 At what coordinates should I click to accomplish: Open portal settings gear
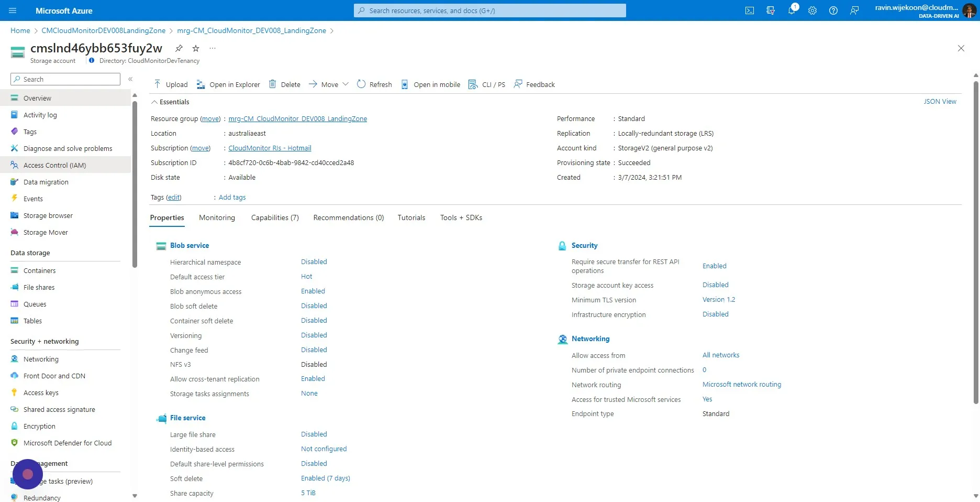[812, 10]
